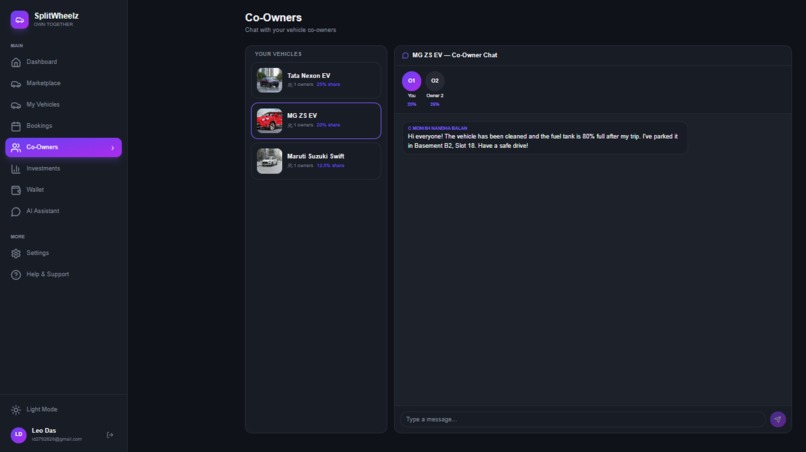Click the message sender name above the message
Viewport: 806px width, 452px height.
pyautogui.click(x=437, y=128)
